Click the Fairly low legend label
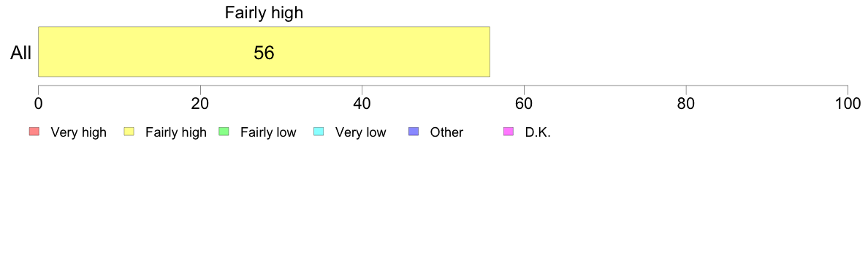Screen dimensions: 868x269 (x=268, y=132)
